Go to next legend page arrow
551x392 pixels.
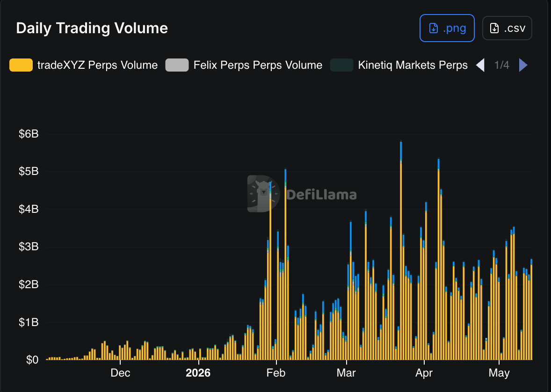point(523,65)
